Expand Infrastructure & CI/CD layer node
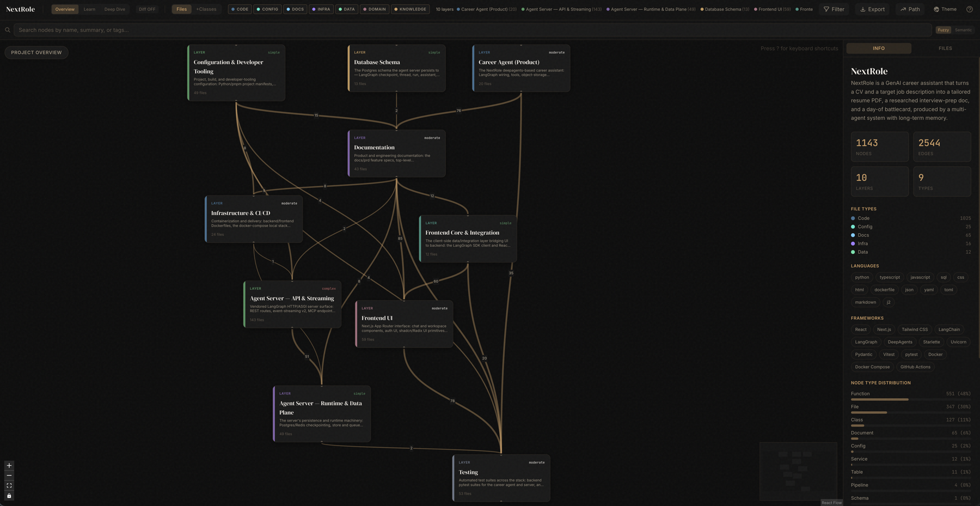Screen dimensions: 980x506 (x=254, y=219)
